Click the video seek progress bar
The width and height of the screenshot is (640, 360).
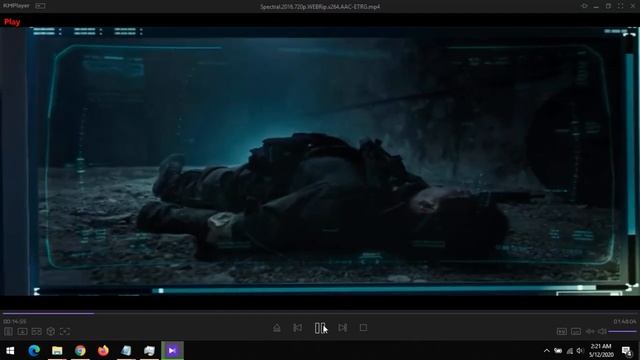click(x=320, y=313)
